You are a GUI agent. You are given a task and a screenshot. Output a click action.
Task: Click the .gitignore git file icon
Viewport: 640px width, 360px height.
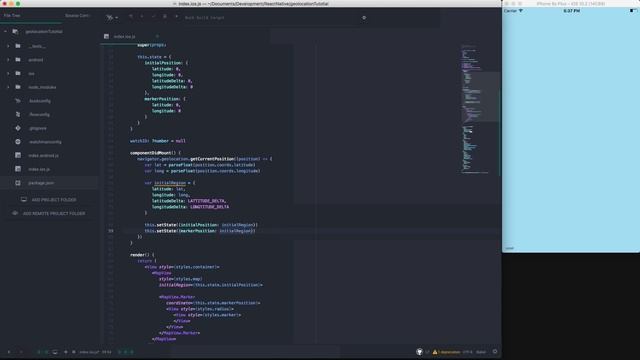[18, 128]
